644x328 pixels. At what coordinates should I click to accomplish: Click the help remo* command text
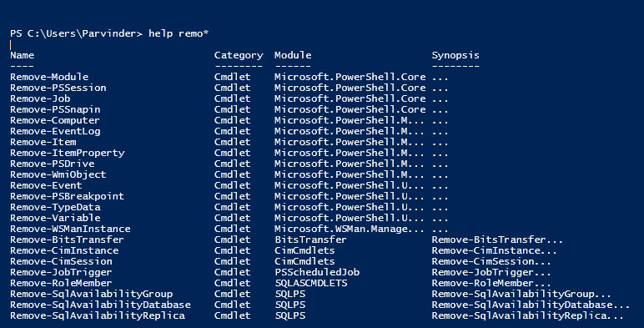[179, 33]
